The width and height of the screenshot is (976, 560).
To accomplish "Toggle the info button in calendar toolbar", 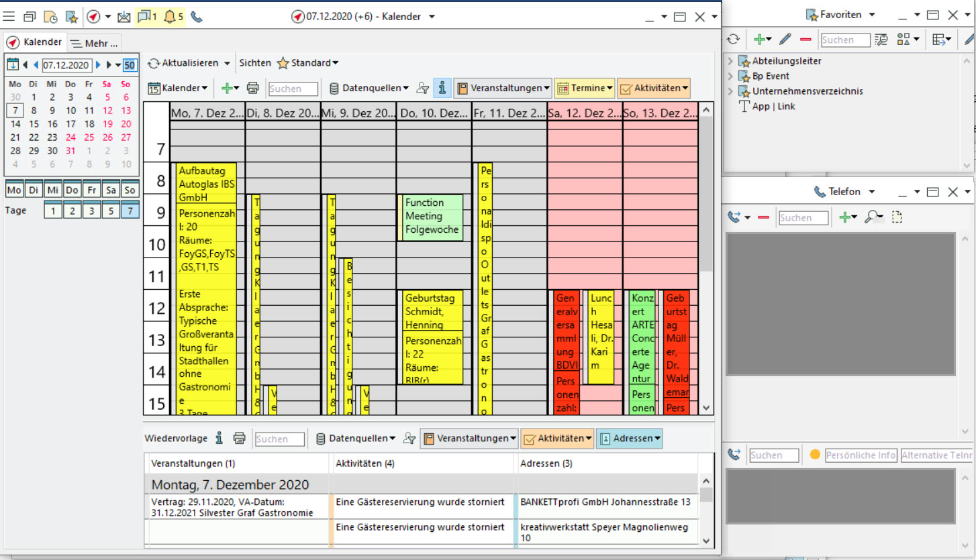I will pos(442,88).
